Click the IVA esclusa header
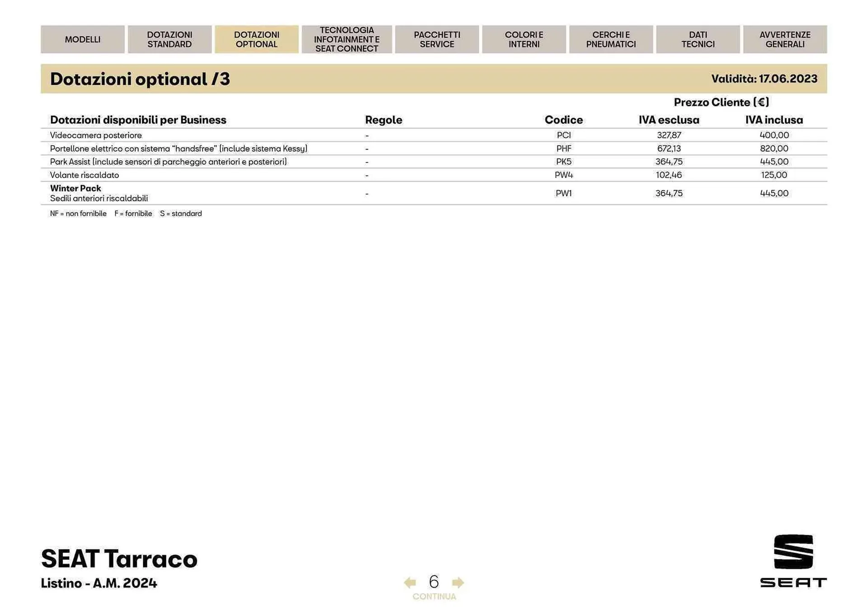The image size is (868, 613). (x=669, y=120)
